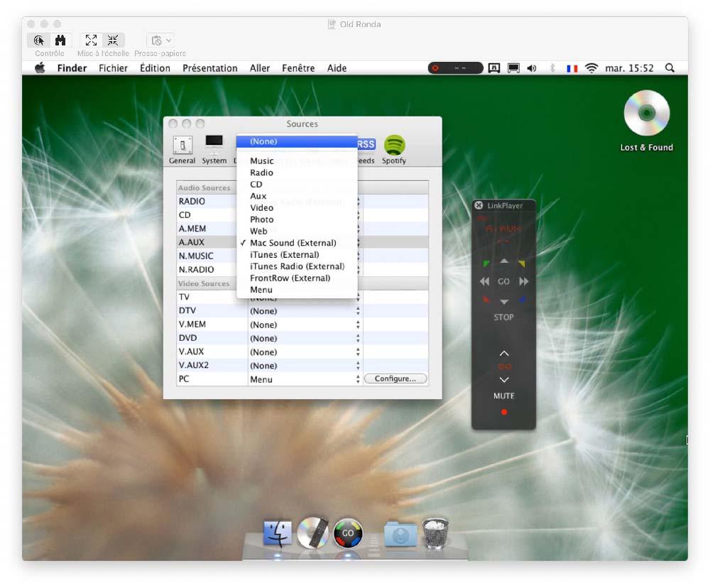Click STOP in the LinkPlayer remote
The height and width of the screenshot is (588, 710).
click(x=503, y=317)
